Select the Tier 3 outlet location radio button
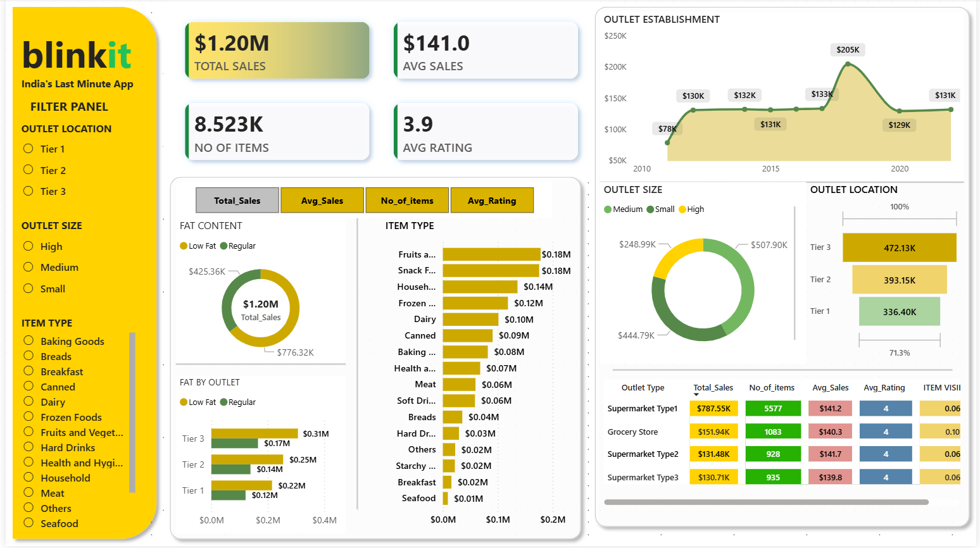This screenshot has width=980, height=548. (x=27, y=191)
